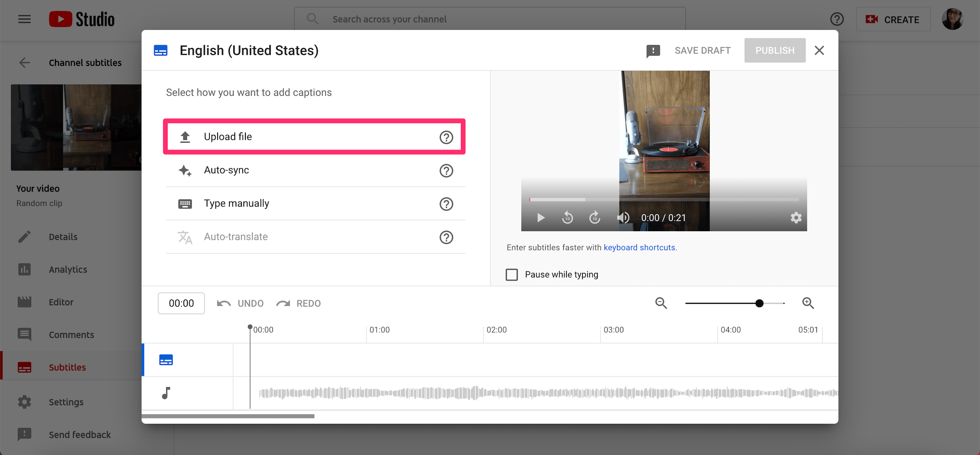Close the subtitles dialog

(819, 51)
